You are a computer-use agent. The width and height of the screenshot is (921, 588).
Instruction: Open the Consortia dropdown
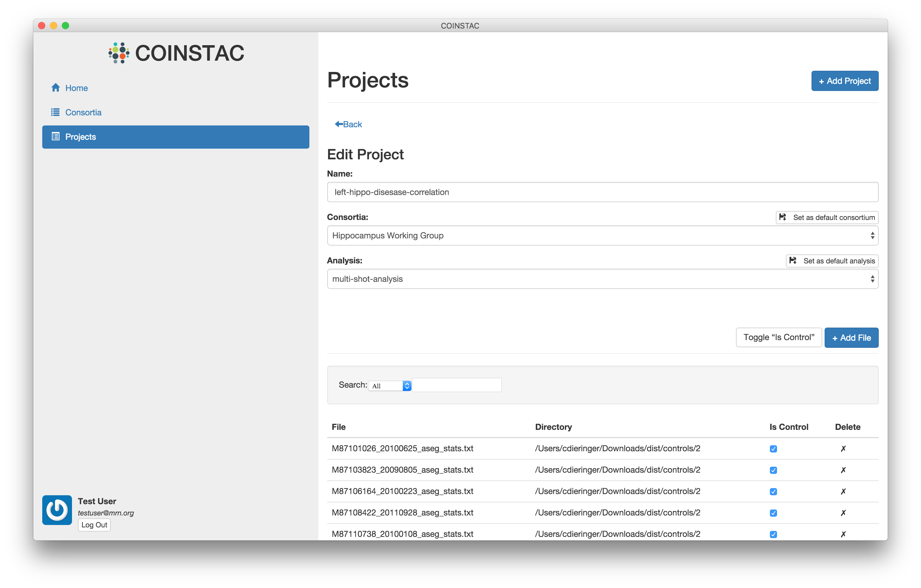pyautogui.click(x=602, y=235)
